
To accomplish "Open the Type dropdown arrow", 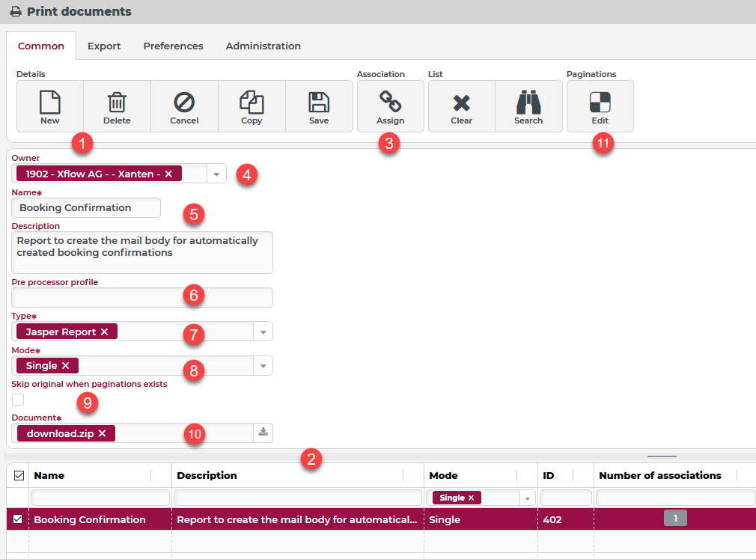I will 263,332.
